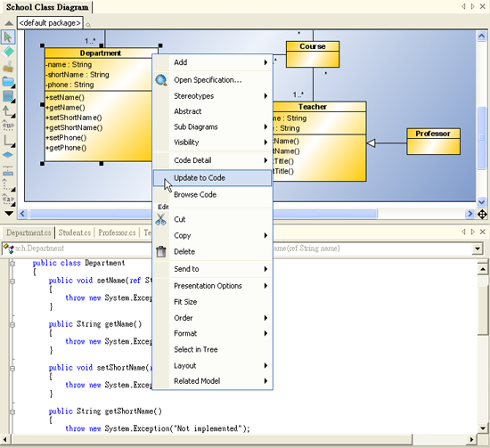
Task: Select the Teacher class title
Action: [313, 107]
